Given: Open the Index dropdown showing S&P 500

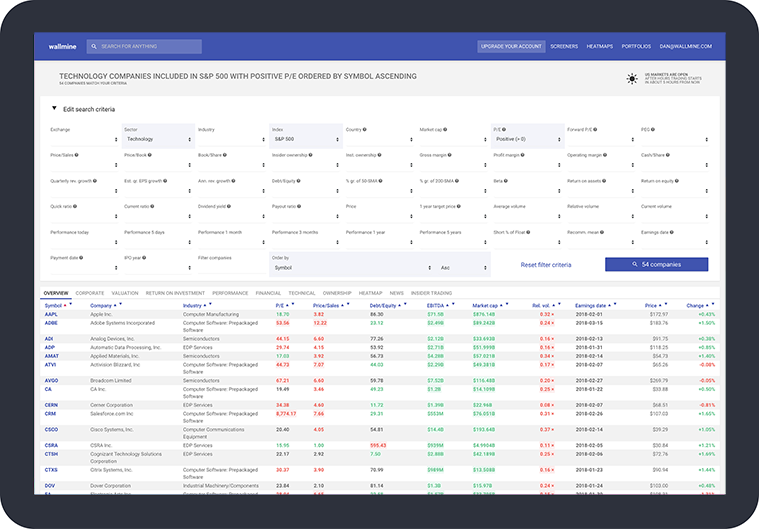Looking at the screenshot, I should point(305,139).
